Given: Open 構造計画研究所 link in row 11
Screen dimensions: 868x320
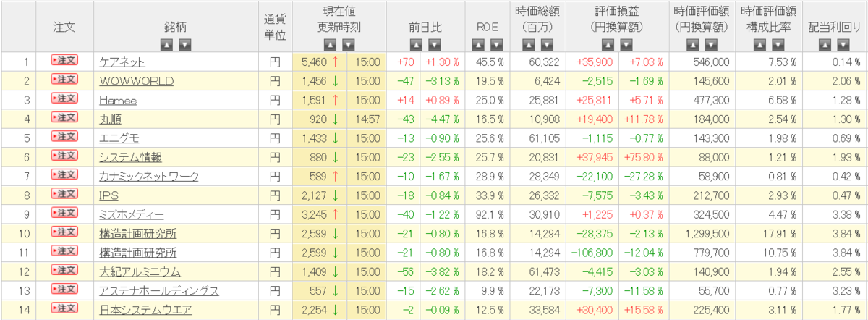Looking at the screenshot, I should 137,253.
